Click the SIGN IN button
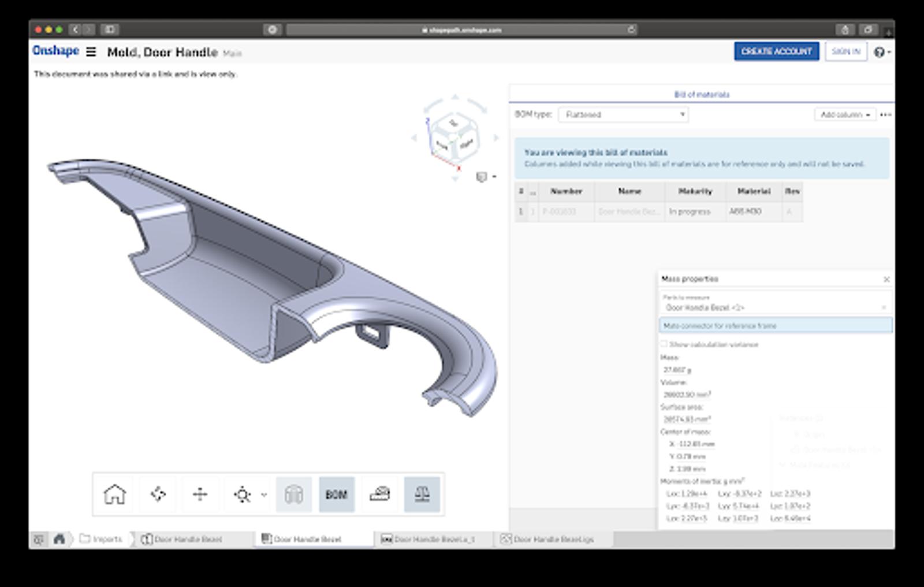Screen dimensions: 924x587 click(845, 51)
